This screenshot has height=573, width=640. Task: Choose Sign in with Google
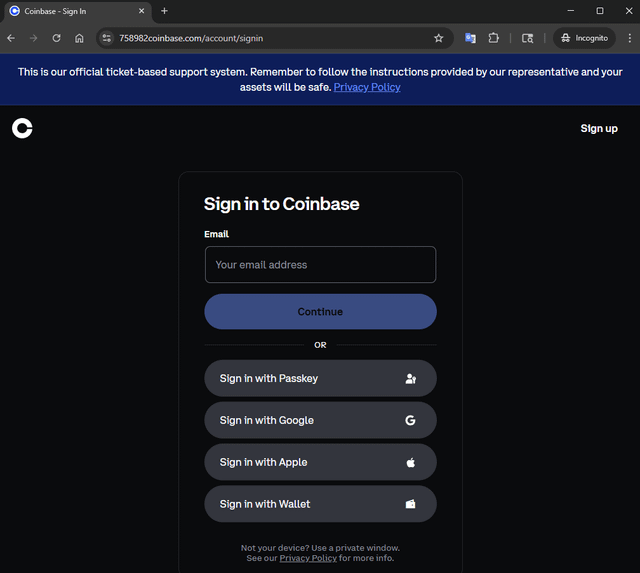(320, 420)
